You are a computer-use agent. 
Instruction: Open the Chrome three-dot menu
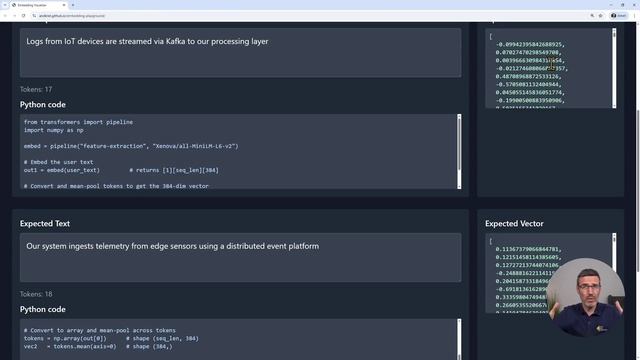point(634,16)
